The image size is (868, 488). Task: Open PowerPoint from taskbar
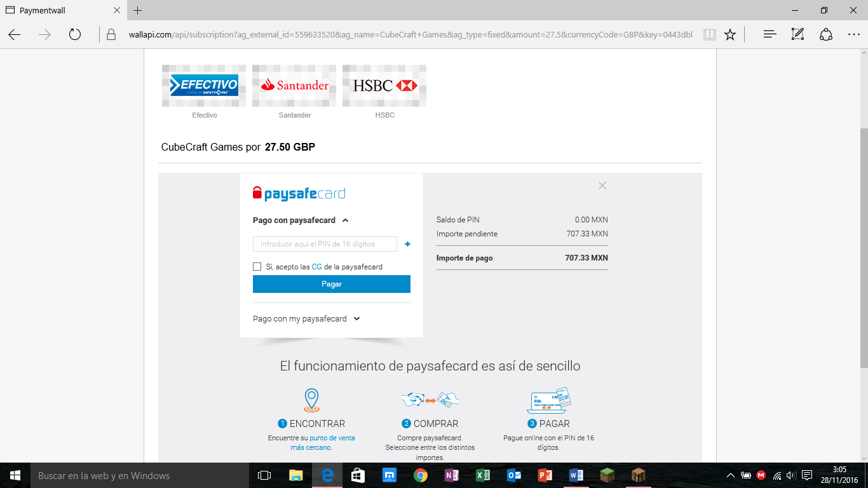coord(545,475)
